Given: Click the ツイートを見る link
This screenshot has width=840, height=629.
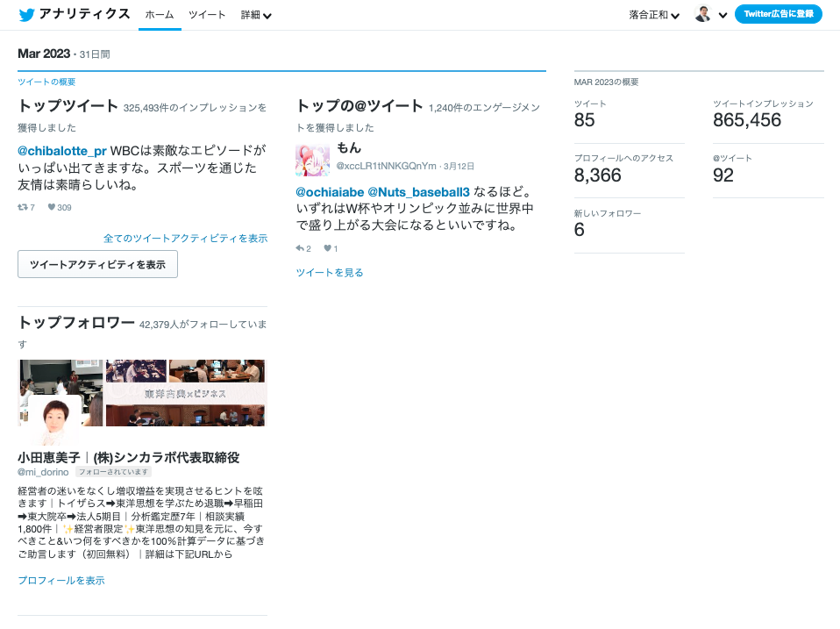Looking at the screenshot, I should [x=330, y=273].
